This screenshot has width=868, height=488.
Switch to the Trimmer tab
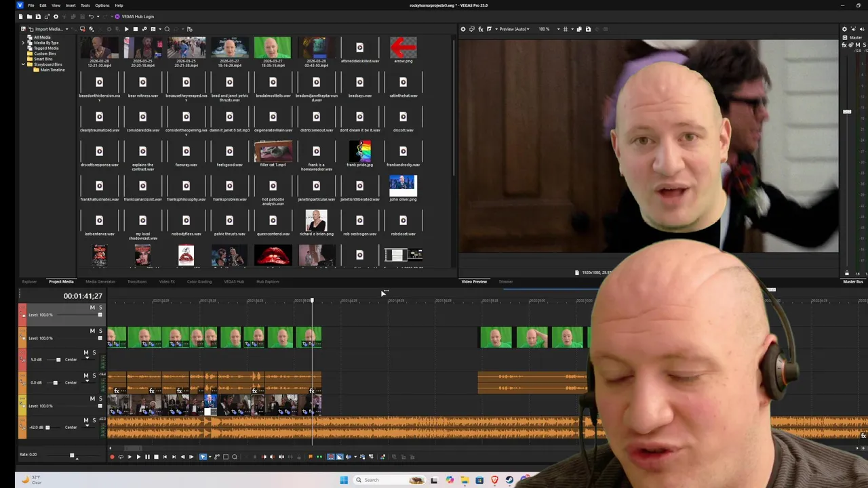click(506, 281)
